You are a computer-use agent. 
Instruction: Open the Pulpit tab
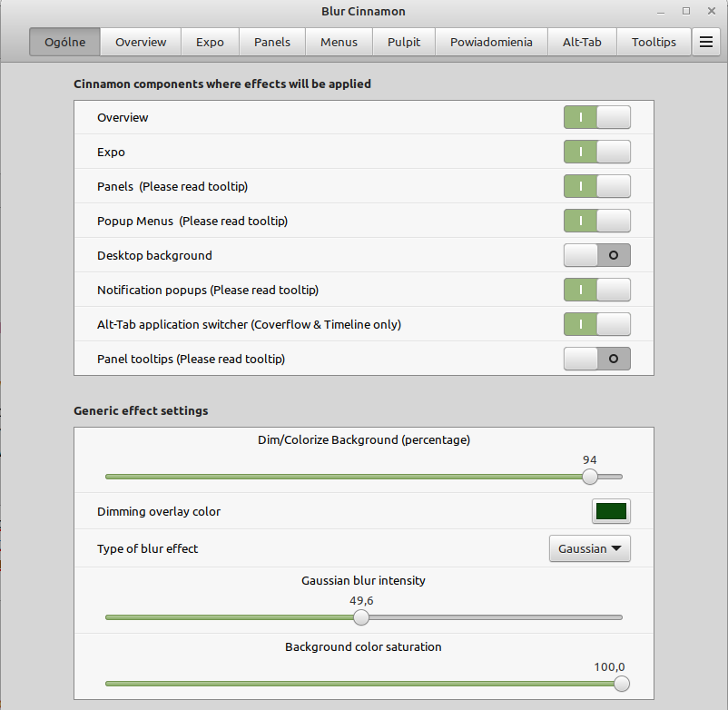point(404,43)
